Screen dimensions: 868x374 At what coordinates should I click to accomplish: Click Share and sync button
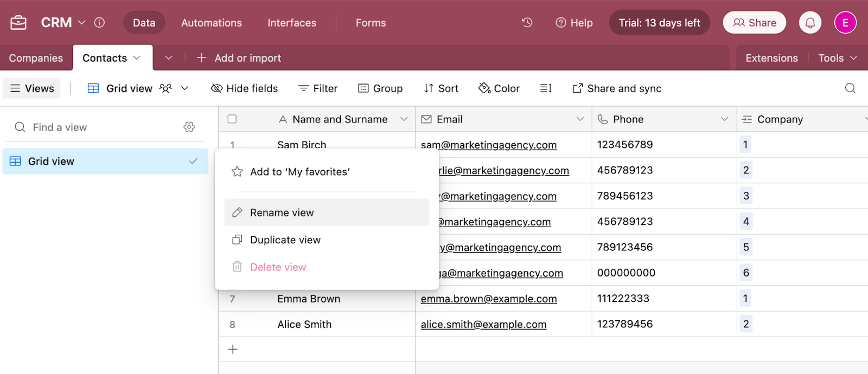[x=617, y=88]
